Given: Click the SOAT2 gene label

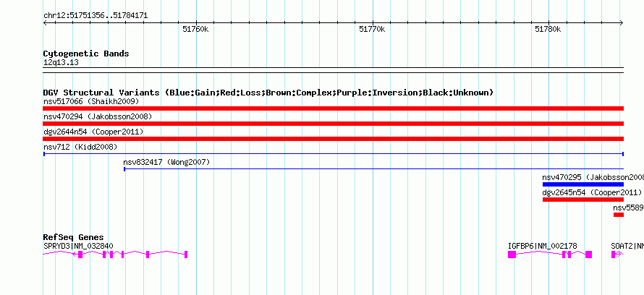Looking at the screenshot, I should (x=627, y=246).
